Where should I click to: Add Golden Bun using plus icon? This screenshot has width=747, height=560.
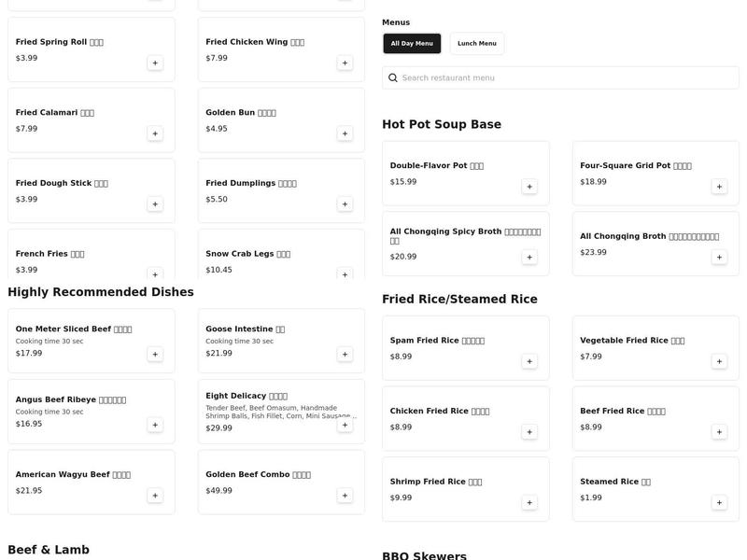[345, 133]
